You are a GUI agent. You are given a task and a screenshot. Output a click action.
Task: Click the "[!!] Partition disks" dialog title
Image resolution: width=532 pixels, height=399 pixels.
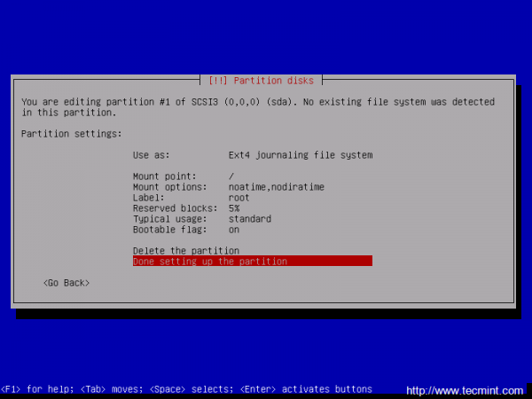coord(261,81)
